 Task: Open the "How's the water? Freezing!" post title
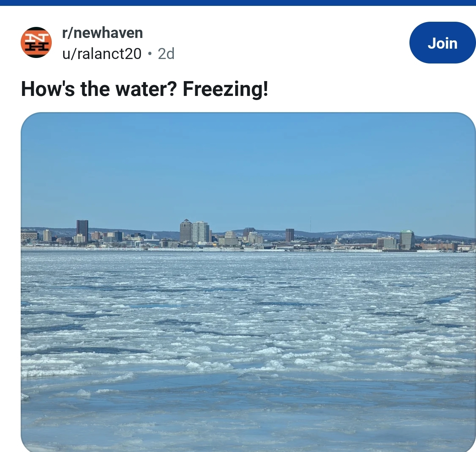[x=145, y=89]
